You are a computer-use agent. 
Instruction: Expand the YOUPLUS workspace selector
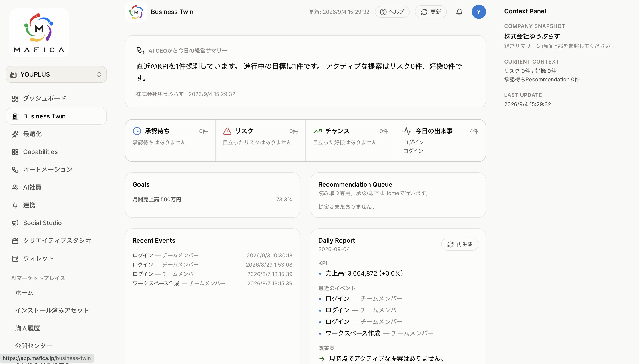[56, 74]
